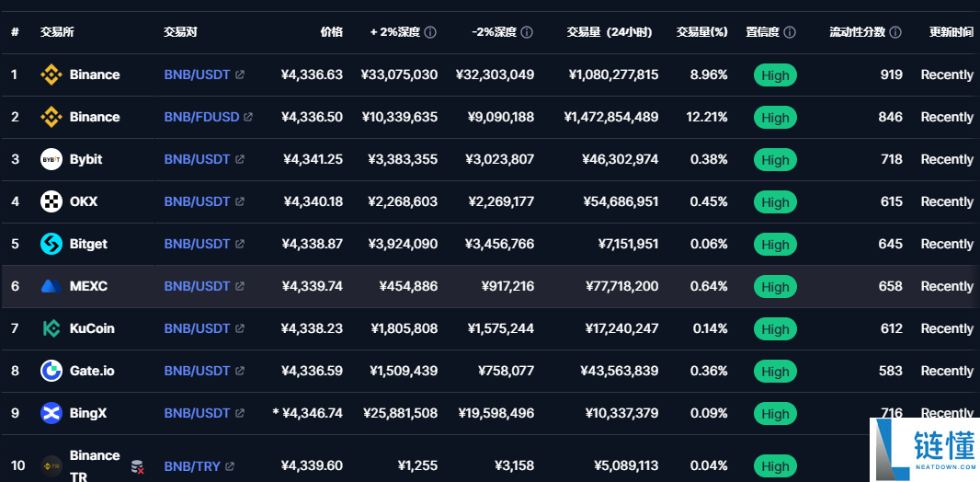Screen dimensions: 980x482
Task: Click the Gate.io exchange logo
Action: pyautogui.click(x=51, y=372)
